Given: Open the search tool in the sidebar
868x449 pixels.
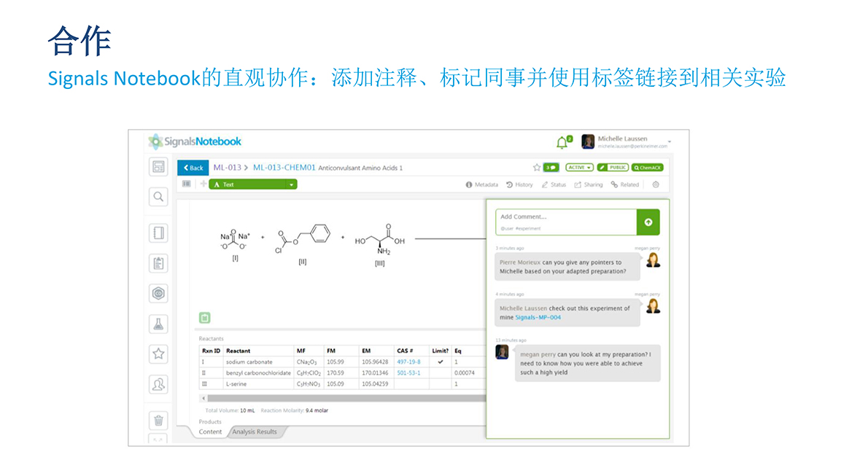Looking at the screenshot, I should point(158,197).
